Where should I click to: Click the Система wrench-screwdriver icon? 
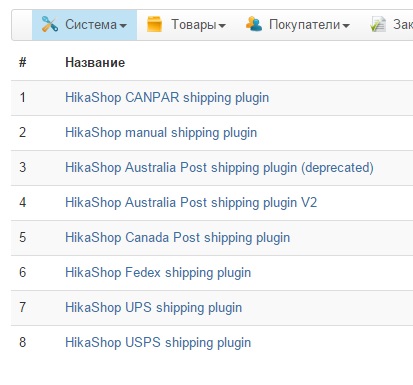(50, 24)
